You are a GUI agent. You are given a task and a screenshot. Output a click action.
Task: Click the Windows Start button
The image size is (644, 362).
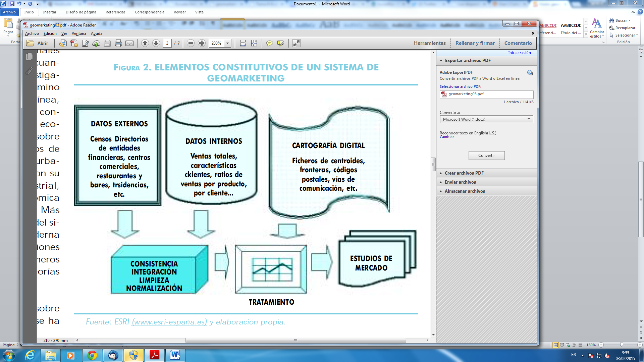point(9,355)
